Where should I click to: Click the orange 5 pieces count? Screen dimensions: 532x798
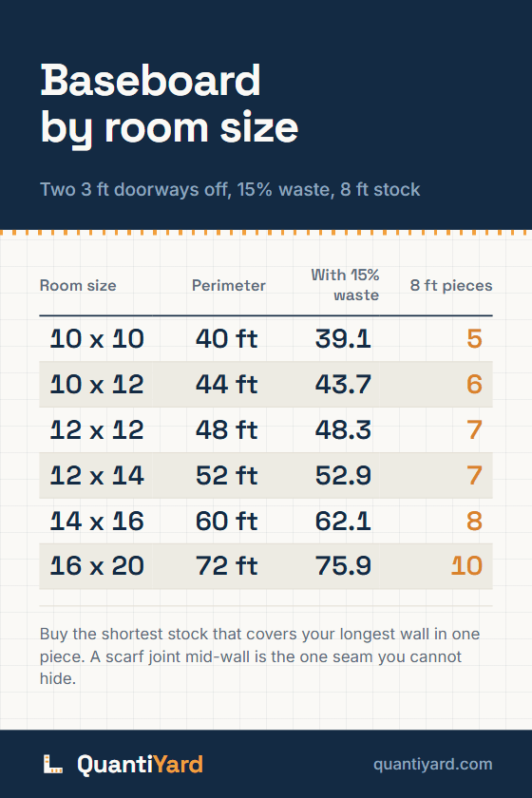[474, 339]
